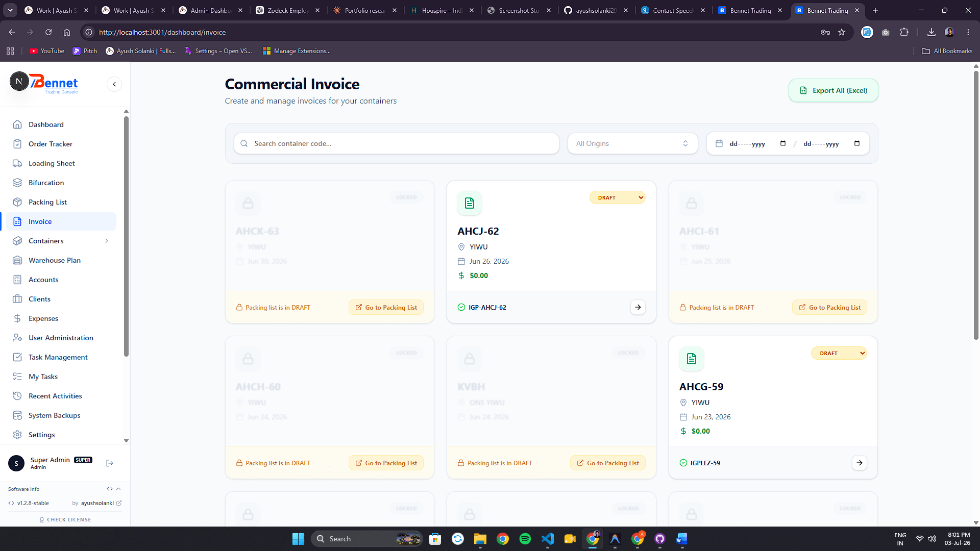Reload the page
The width and height of the screenshot is (980, 551).
(48, 32)
